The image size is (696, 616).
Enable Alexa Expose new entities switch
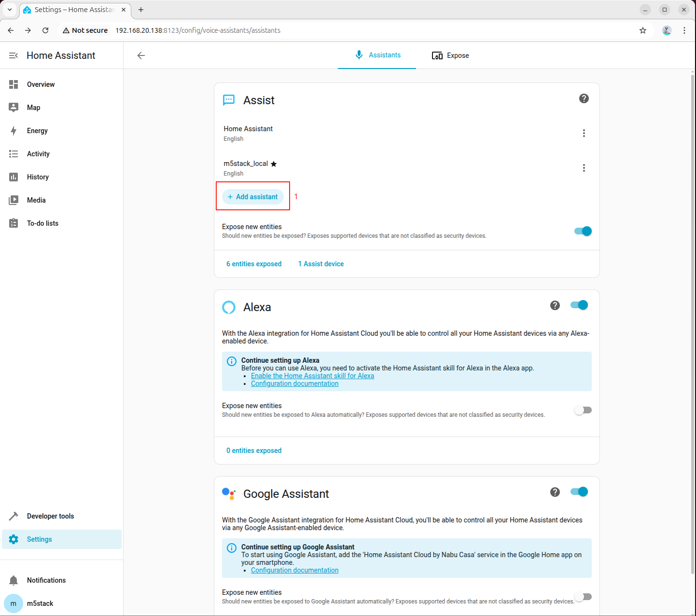[x=583, y=410]
